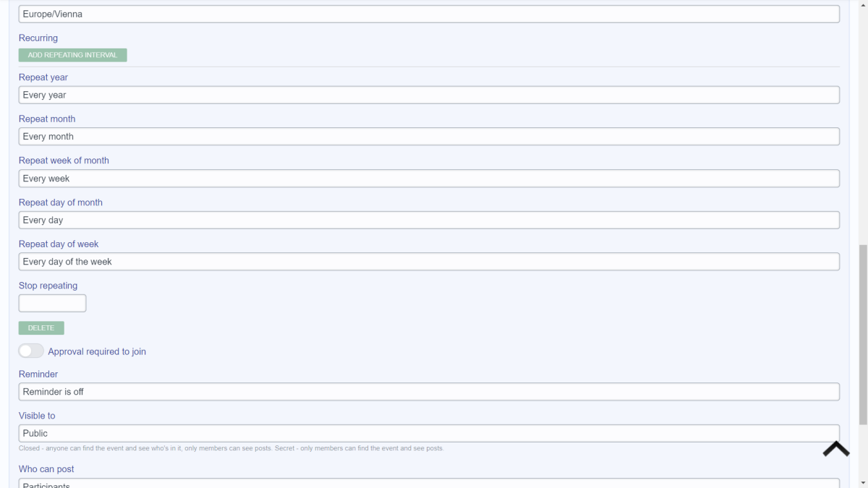
Task: Click the Stop repeating label
Action: point(48,286)
